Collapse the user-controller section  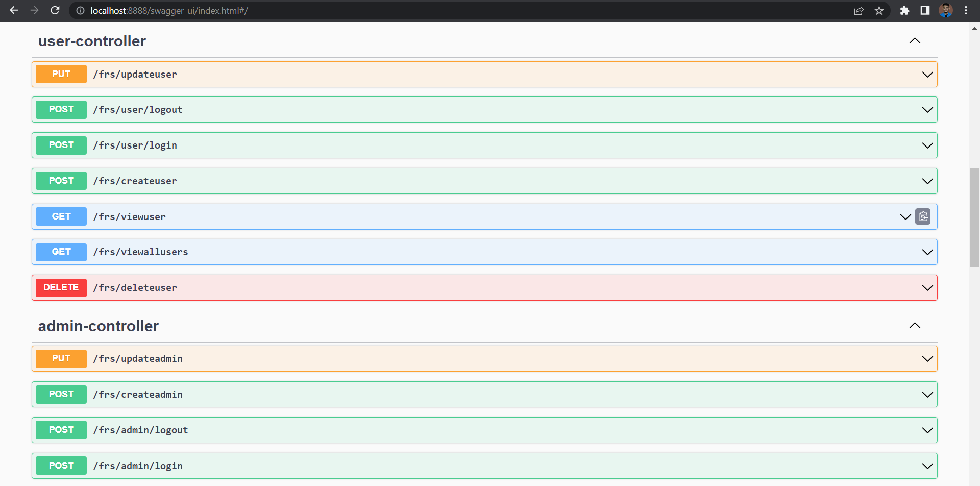click(915, 41)
